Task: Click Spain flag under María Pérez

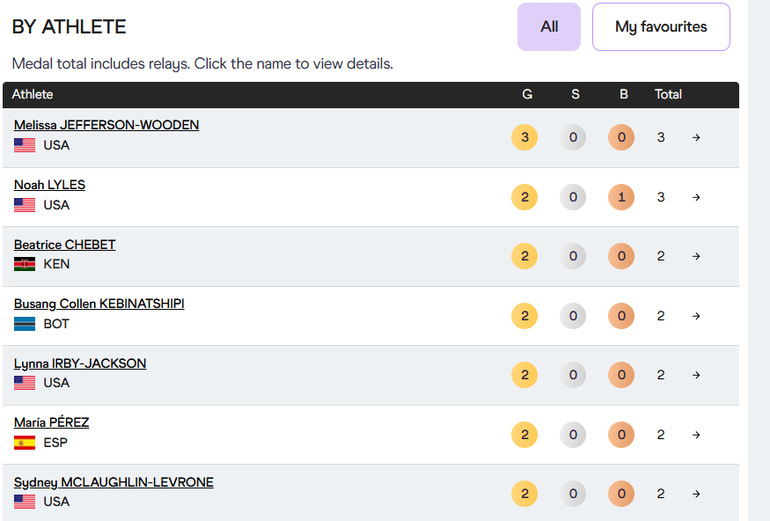Action: click(25, 443)
